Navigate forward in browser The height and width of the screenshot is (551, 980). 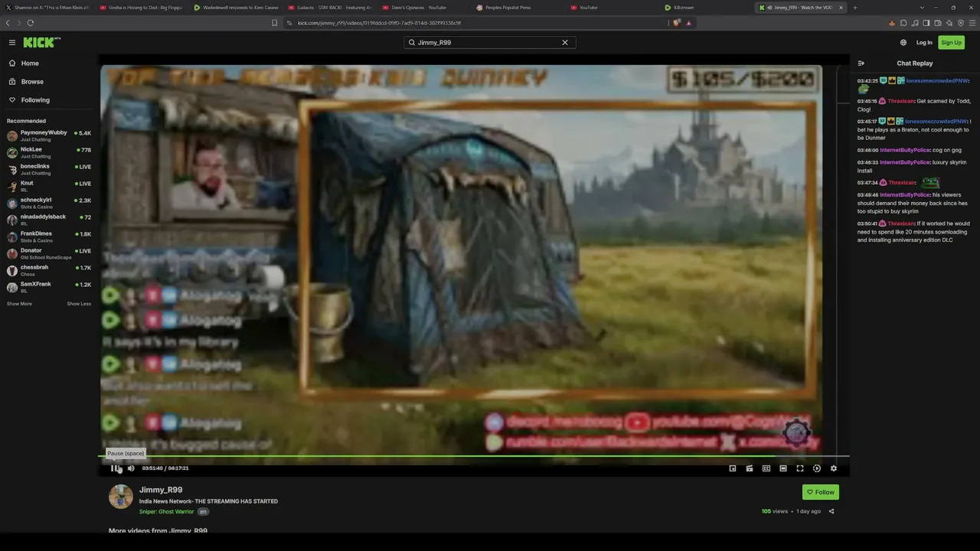point(18,23)
